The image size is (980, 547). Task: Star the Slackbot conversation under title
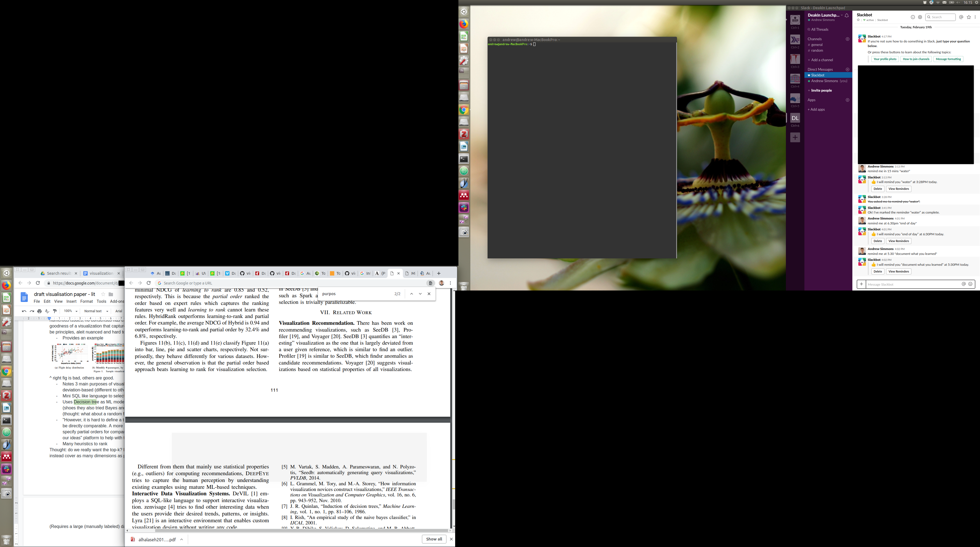click(x=858, y=20)
